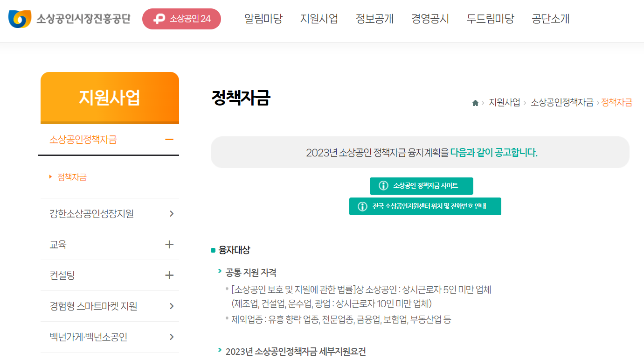Open 경험형 스마트마켓 지원 via its chevron
The width and height of the screenshot is (644, 360).
coord(170,306)
